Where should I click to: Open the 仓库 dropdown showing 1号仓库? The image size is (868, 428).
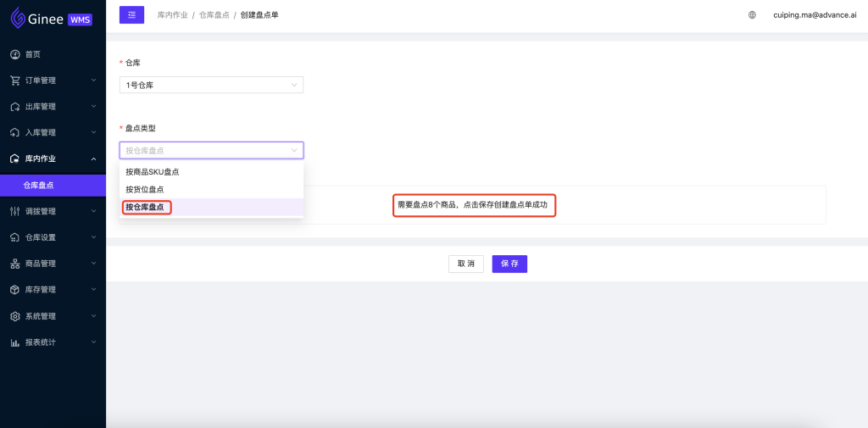pyautogui.click(x=211, y=85)
